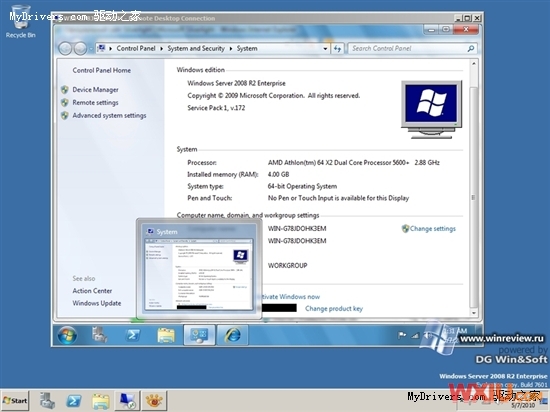
Task: Open Internet Explorer from remote taskbar
Action: tap(233, 335)
